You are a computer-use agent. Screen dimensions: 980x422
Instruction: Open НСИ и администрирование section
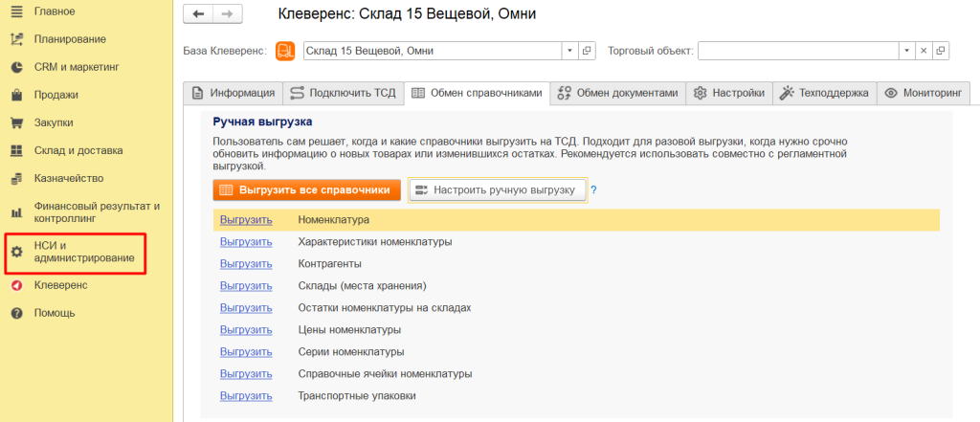(84, 252)
